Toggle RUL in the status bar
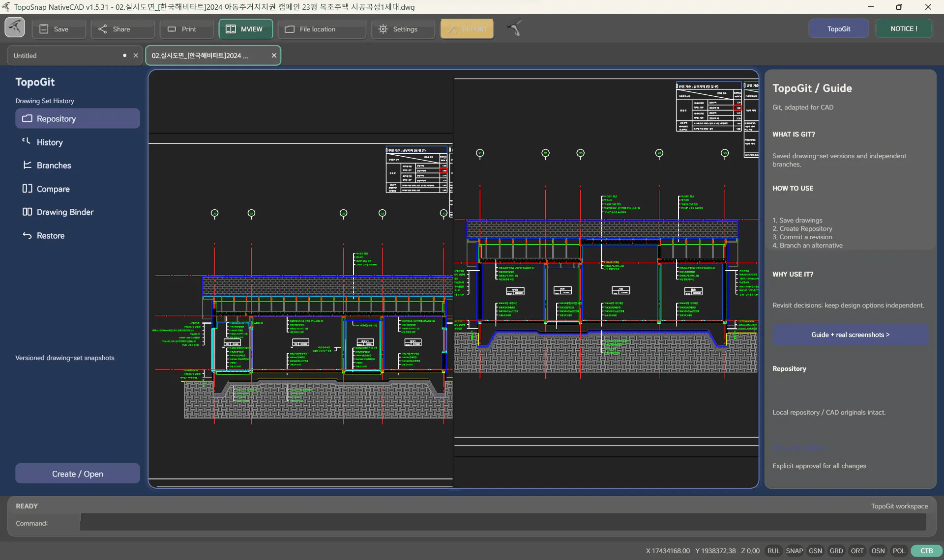The image size is (944, 560). (773, 551)
